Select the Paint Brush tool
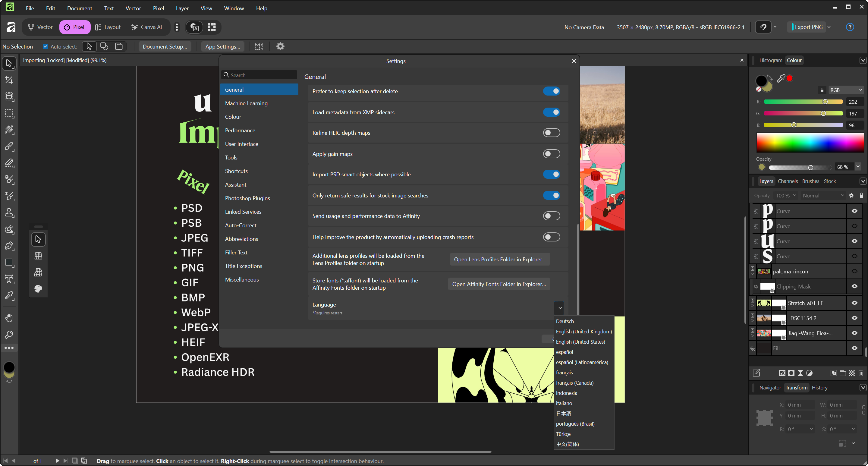Image resolution: width=868 pixels, height=466 pixels. click(x=9, y=146)
